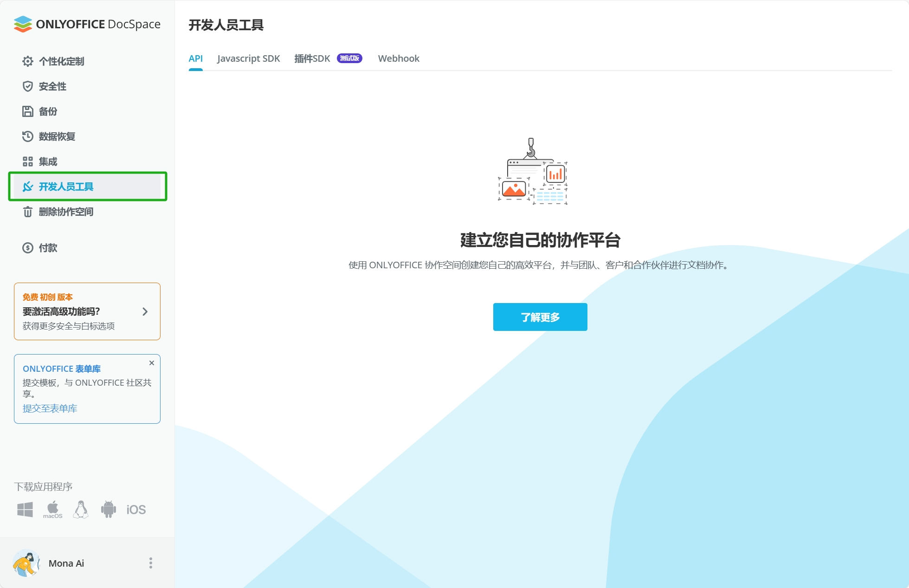Open the Mona Ai profile avatar
909x588 pixels.
[26, 563]
